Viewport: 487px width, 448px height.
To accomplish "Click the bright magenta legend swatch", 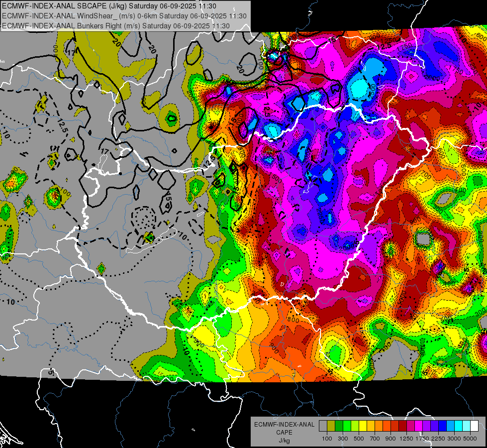I will [419, 426].
